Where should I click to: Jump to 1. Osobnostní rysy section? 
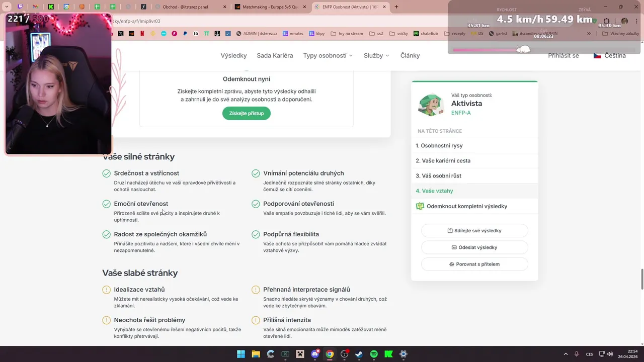coord(474,145)
